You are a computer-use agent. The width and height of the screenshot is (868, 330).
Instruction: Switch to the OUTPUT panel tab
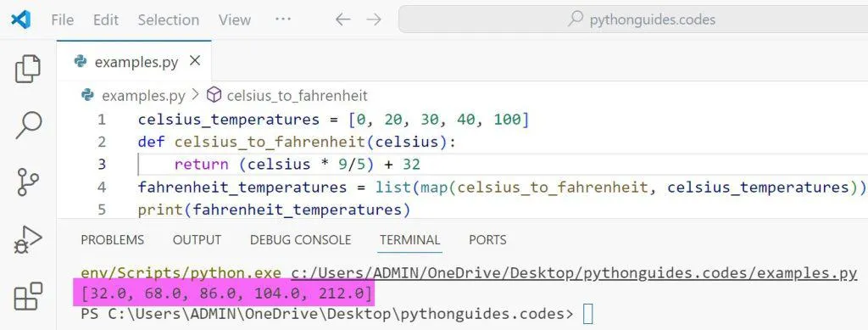coord(197,240)
